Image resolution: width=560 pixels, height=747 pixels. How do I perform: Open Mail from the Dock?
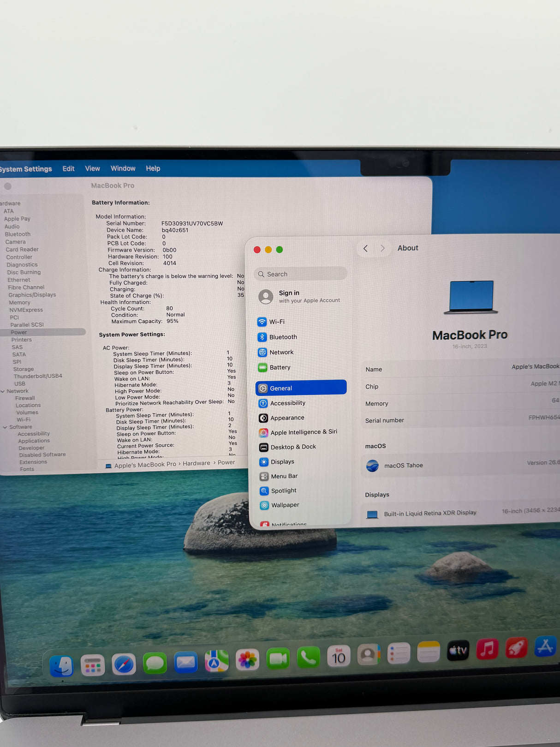(186, 662)
